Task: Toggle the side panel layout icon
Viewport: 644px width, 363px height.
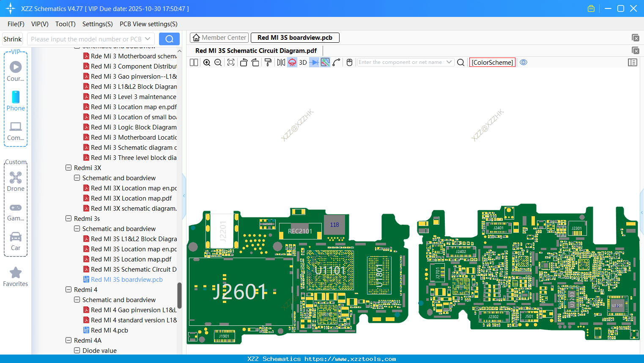Action: point(633,62)
